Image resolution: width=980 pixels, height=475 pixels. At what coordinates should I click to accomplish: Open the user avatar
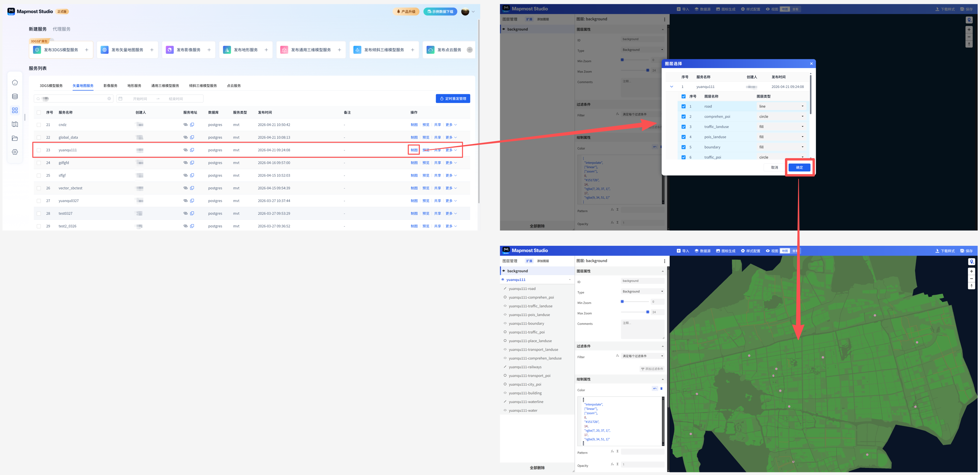[465, 12]
